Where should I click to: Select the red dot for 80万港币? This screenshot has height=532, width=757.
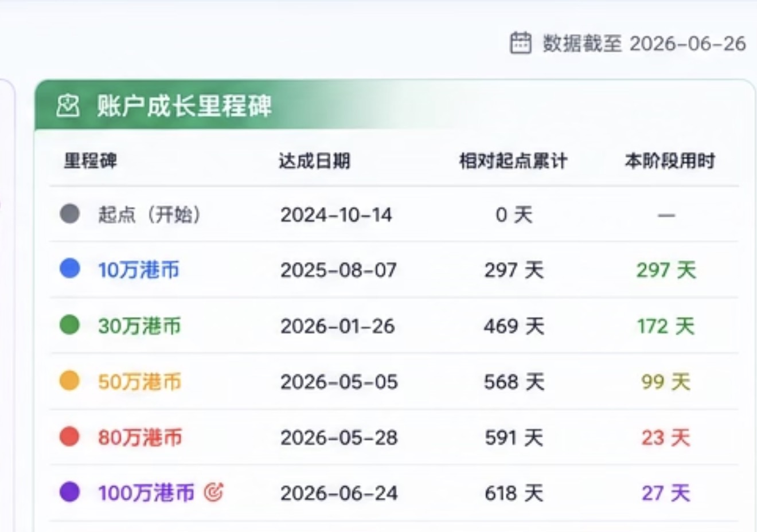70,436
